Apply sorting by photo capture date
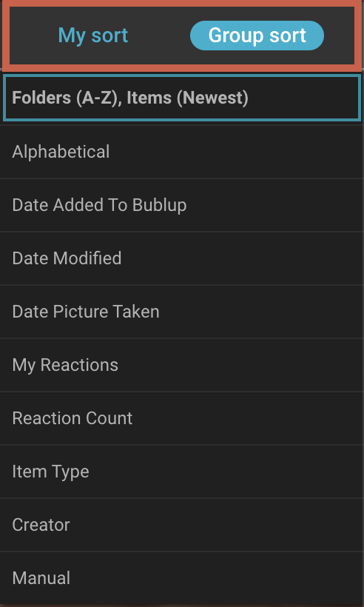This screenshot has height=607, width=364. click(182, 312)
